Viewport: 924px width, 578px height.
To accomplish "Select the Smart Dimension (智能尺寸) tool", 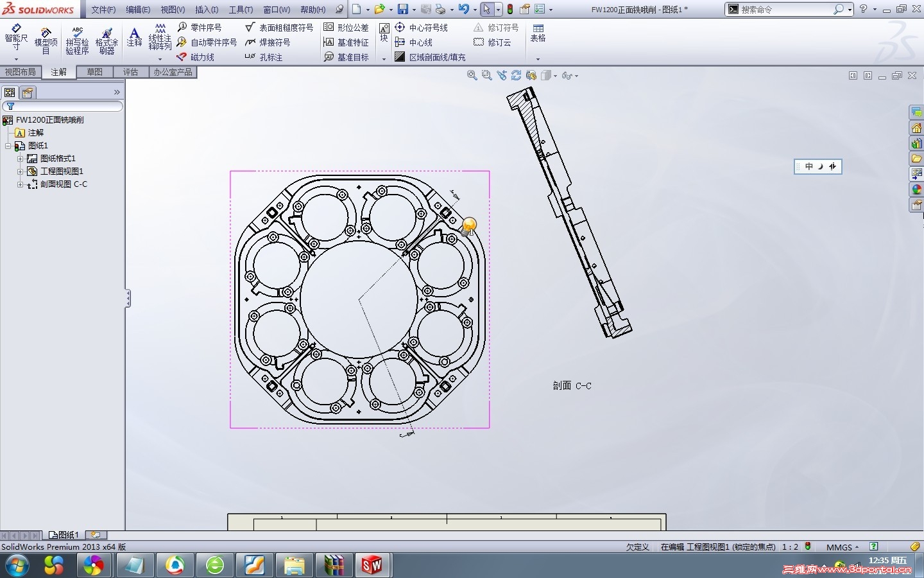I will coord(16,37).
